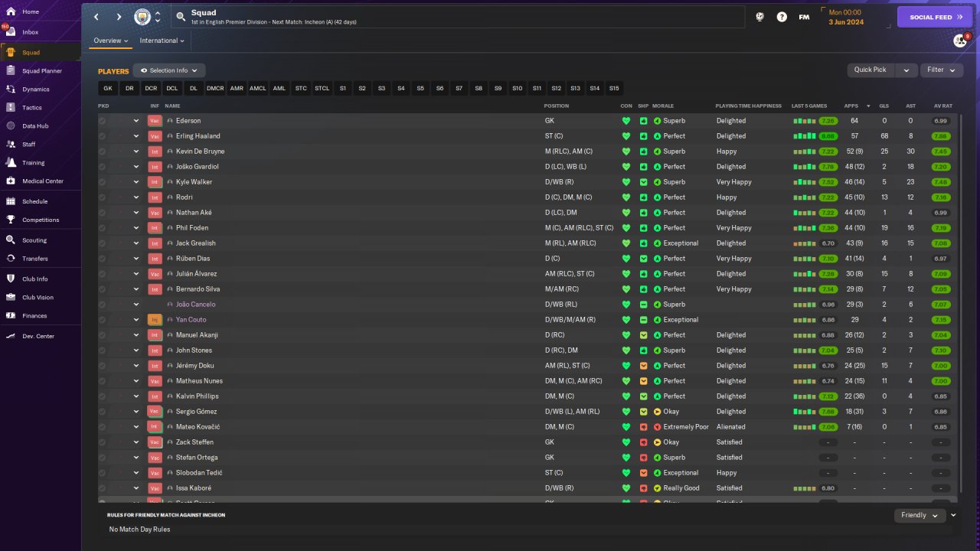This screenshot has width=980, height=551.
Task: Click the date Mon 3 Jun 2024
Action: click(x=845, y=17)
